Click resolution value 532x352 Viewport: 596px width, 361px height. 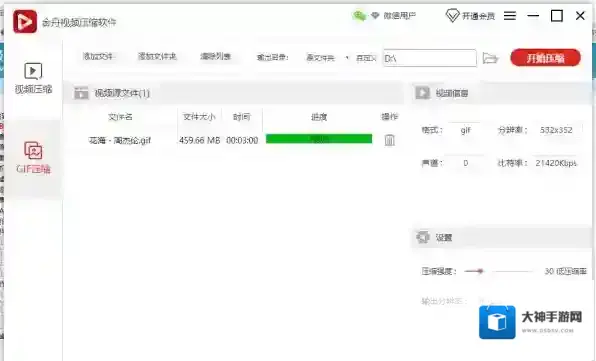point(556,130)
